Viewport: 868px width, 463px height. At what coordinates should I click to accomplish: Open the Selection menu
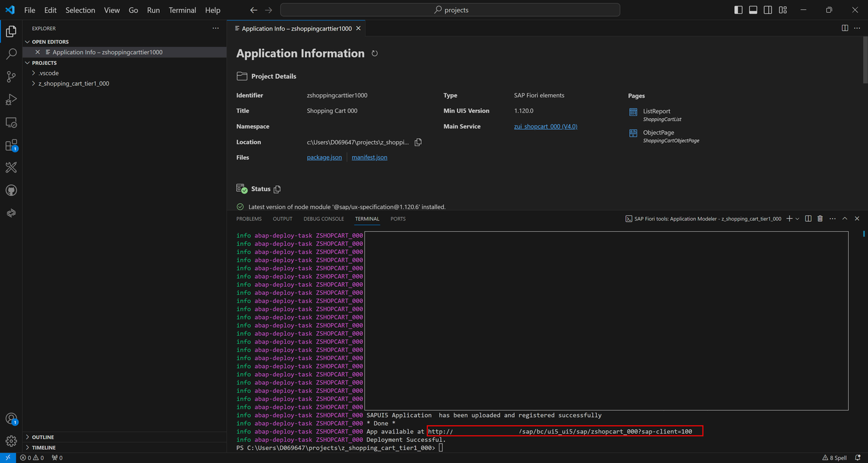pyautogui.click(x=80, y=10)
